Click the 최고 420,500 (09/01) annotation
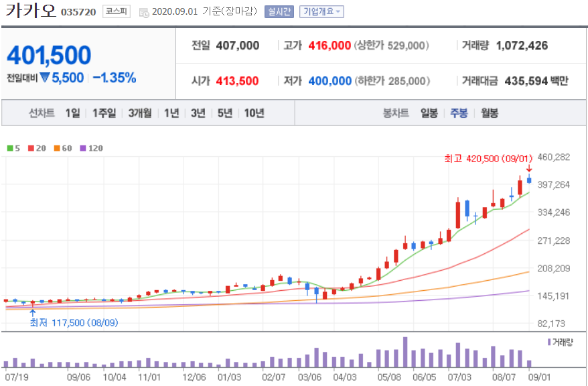 coord(488,159)
